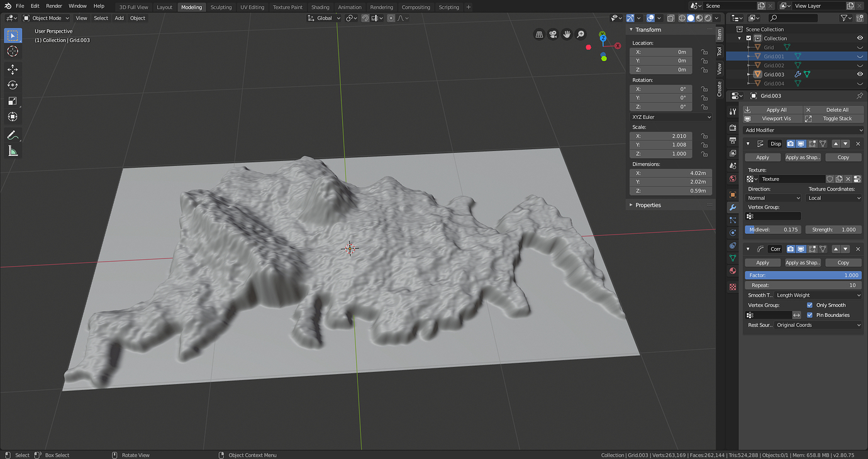Enable Only Smooth in Corrective Smooth modifier

[810, 305]
